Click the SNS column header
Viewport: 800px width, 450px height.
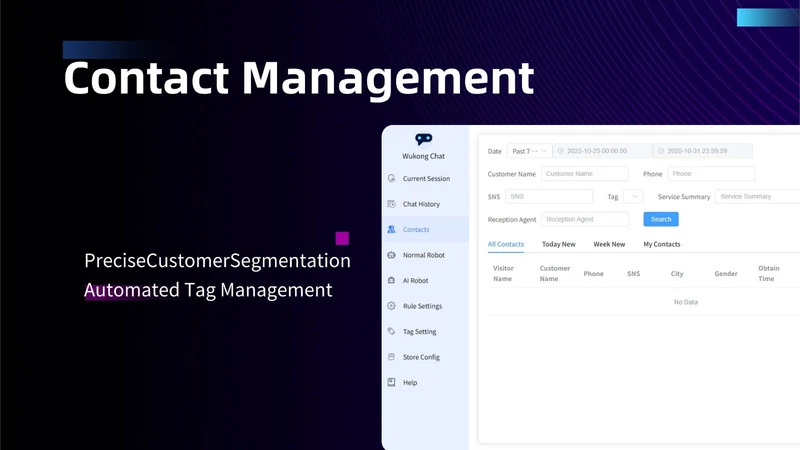[634, 274]
